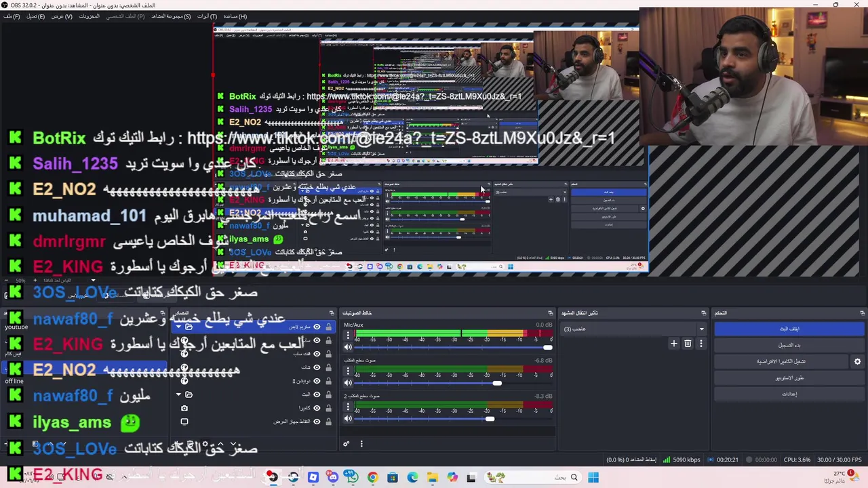Open the ملف (F) menu

point(12,16)
